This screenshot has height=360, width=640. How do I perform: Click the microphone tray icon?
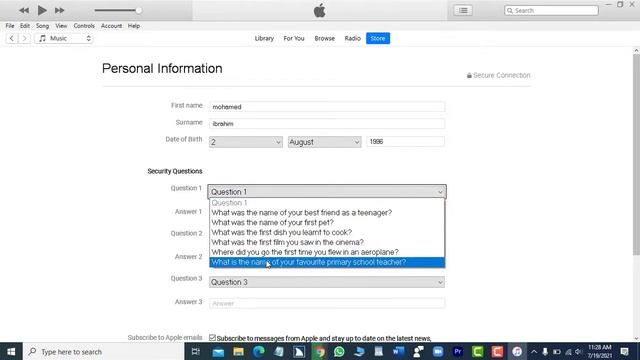click(x=545, y=351)
